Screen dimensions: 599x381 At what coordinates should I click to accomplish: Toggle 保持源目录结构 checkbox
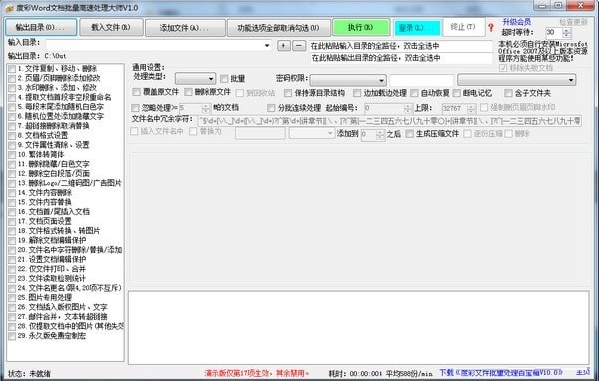(x=288, y=93)
